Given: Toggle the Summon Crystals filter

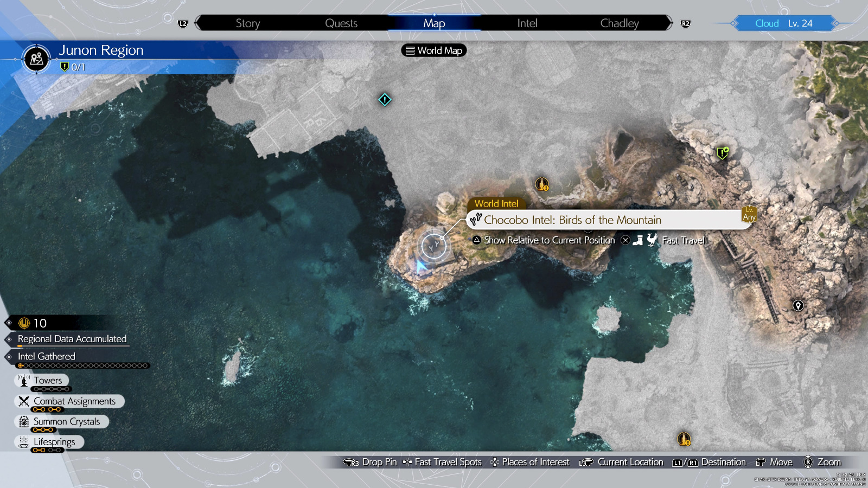Looking at the screenshot, I should pyautogui.click(x=61, y=422).
